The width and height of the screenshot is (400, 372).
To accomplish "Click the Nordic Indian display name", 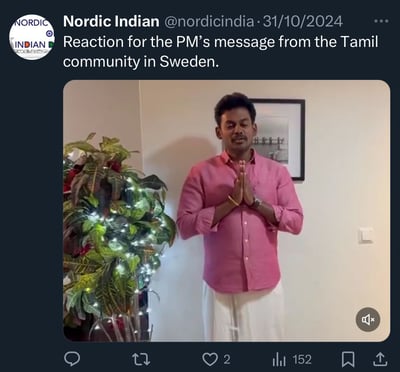I will point(111,22).
